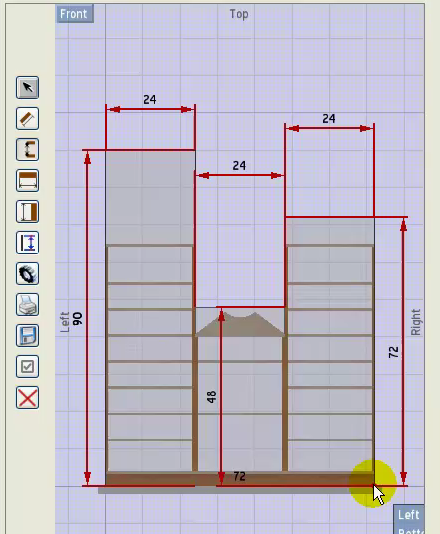Select the vertical panel dimension tool
The image size is (440, 534).
coord(27,211)
